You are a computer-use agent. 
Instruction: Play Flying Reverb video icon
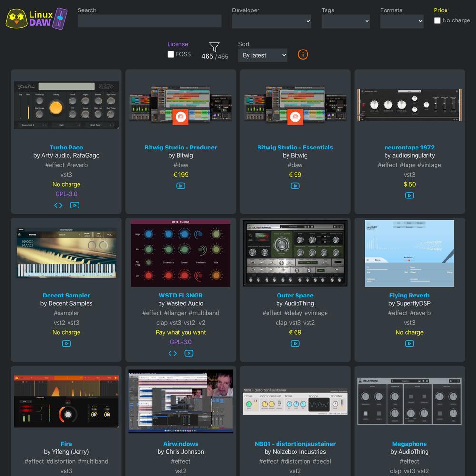[x=409, y=343]
